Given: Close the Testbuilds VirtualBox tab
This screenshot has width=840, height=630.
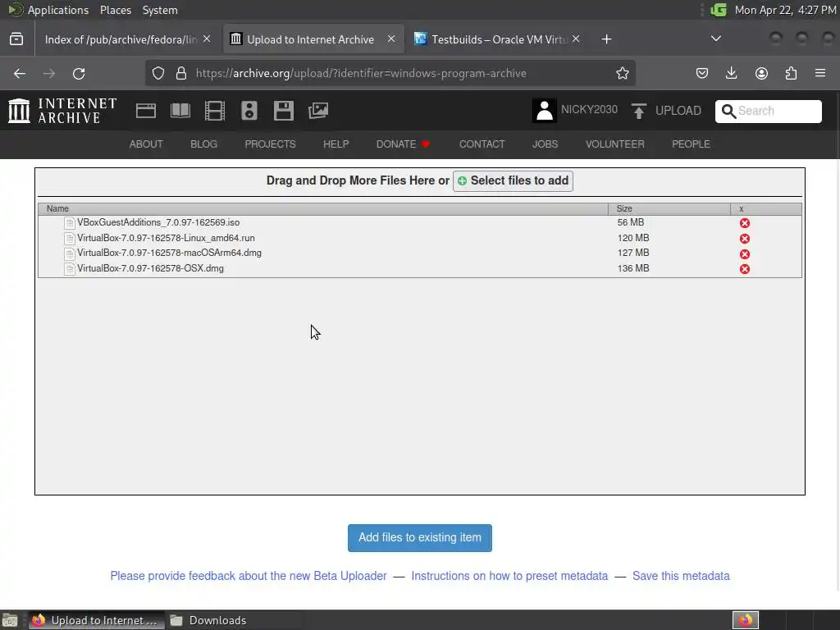Looking at the screenshot, I should [576, 39].
